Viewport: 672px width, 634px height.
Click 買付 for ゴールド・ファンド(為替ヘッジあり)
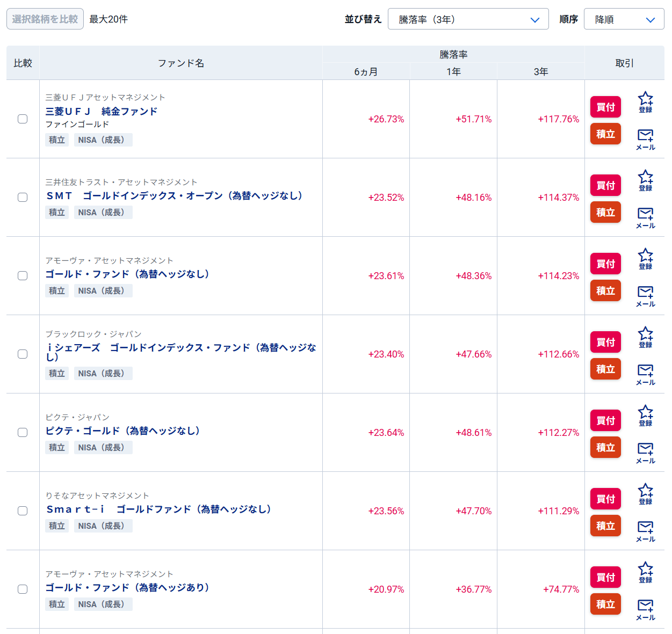[x=605, y=577]
